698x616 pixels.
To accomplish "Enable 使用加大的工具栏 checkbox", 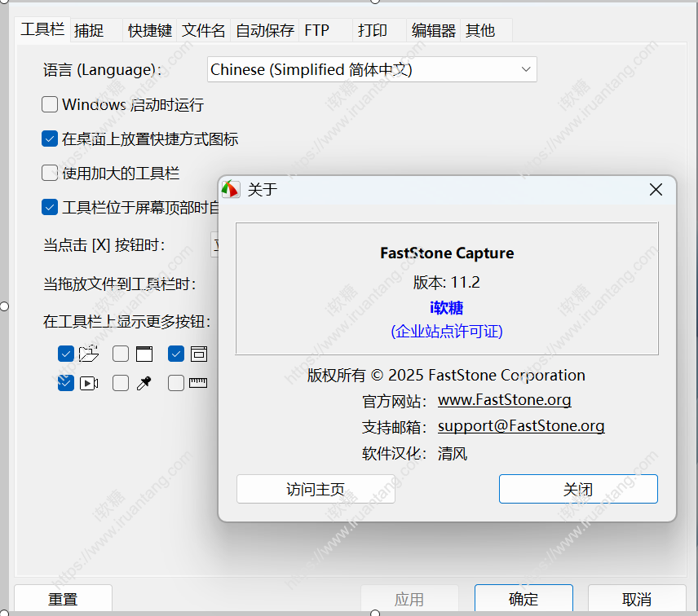I will point(50,173).
